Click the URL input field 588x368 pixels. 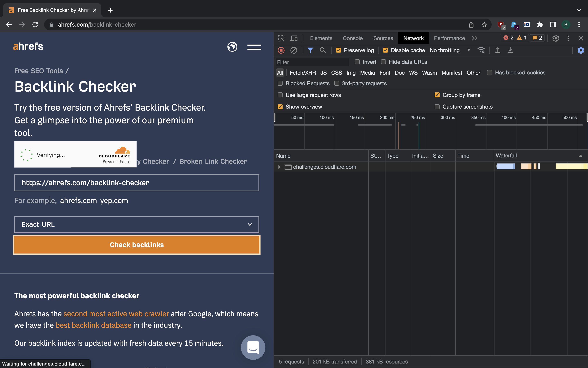point(137,183)
